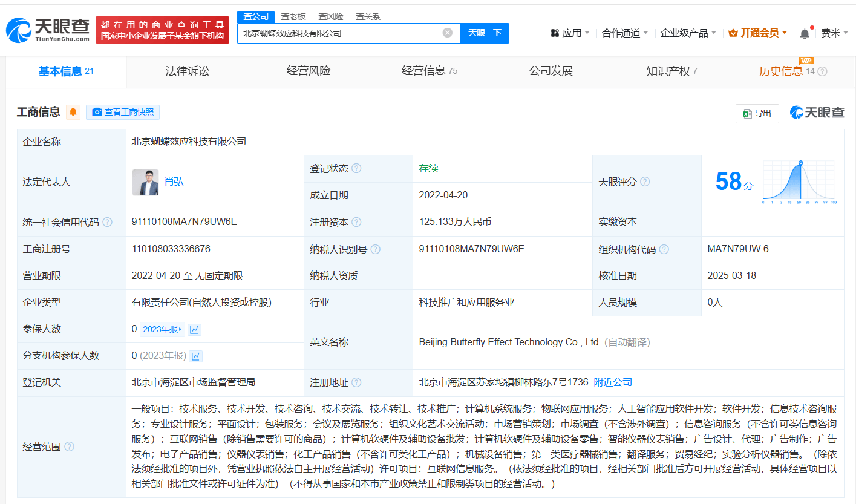Open the 2023年报 year selector
The height and width of the screenshot is (504, 856).
coord(162,329)
